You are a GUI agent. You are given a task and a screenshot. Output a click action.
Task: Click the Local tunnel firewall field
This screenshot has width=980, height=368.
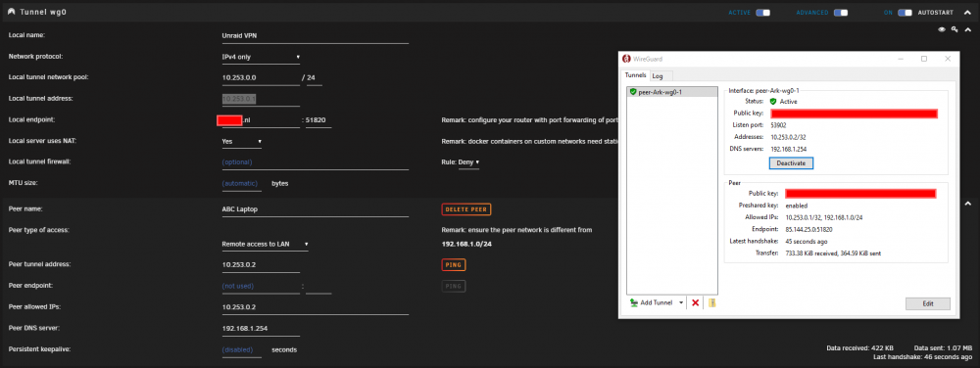tap(315, 162)
